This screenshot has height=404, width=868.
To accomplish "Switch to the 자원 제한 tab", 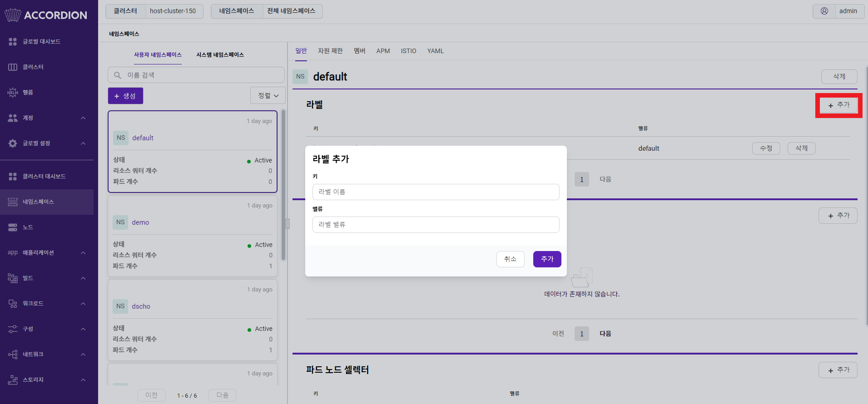I will (x=330, y=51).
